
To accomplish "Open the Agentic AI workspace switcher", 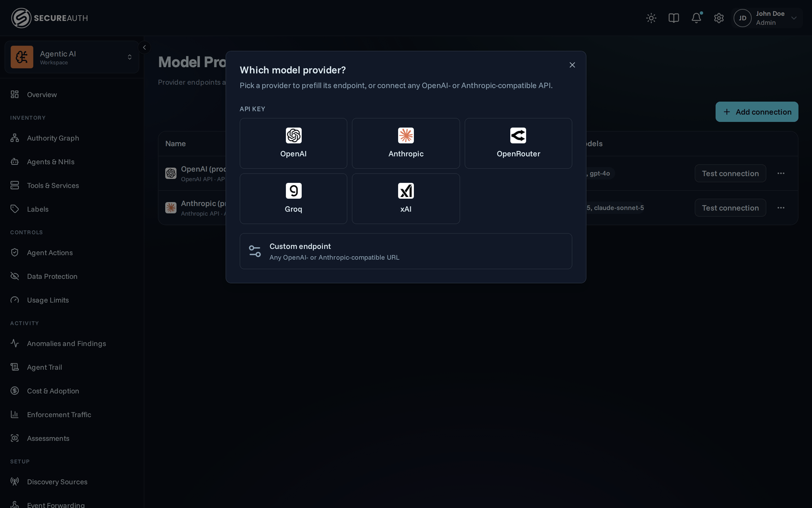I will point(72,57).
